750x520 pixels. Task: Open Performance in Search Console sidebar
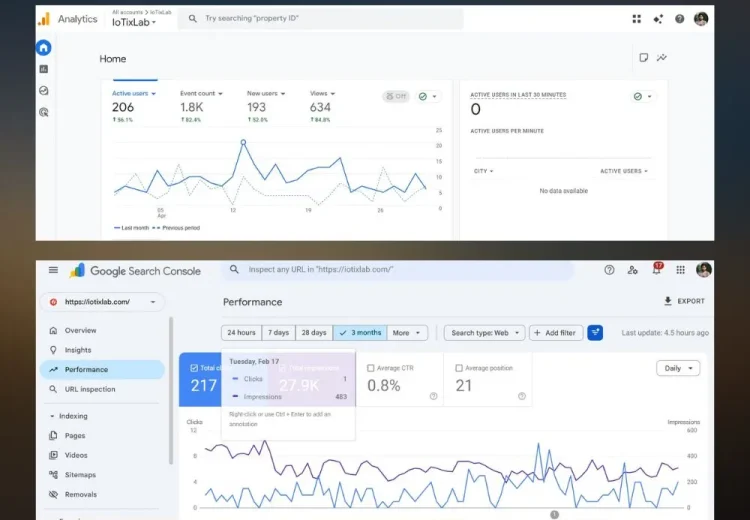point(102,369)
